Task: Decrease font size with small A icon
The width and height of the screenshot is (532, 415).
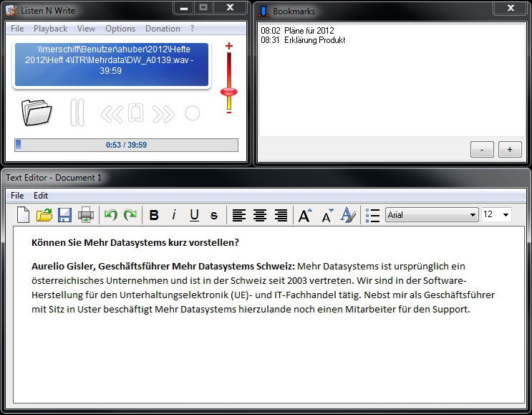Action: pyautogui.click(x=327, y=215)
